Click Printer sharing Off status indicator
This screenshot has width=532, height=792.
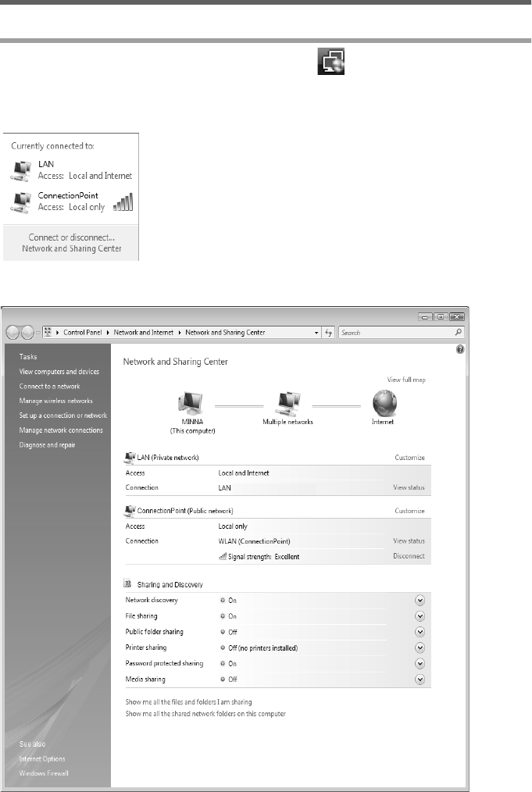click(x=223, y=648)
